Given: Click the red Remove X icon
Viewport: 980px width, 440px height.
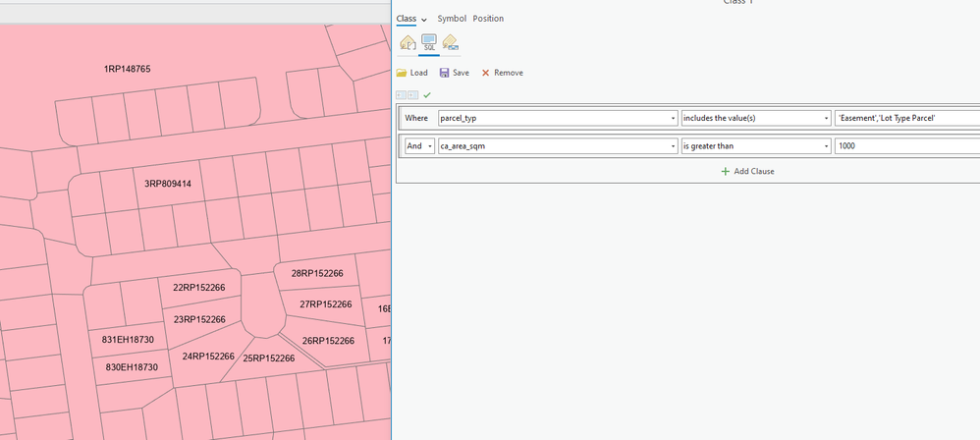Looking at the screenshot, I should [x=486, y=73].
